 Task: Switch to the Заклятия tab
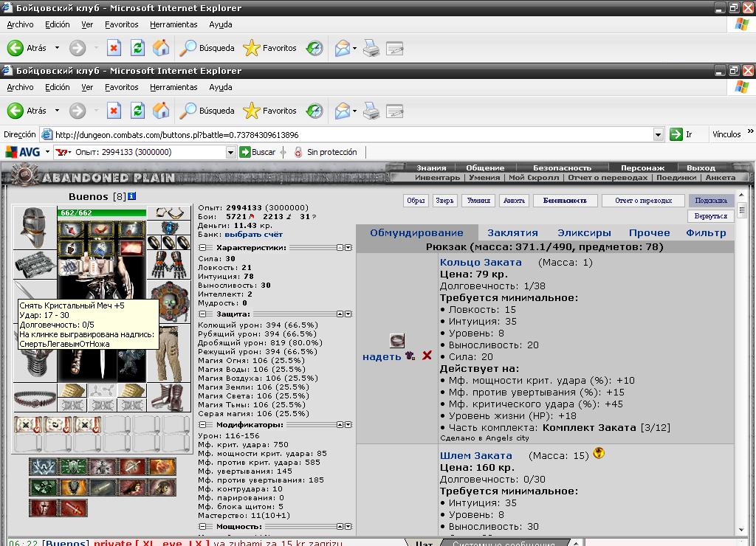click(512, 232)
